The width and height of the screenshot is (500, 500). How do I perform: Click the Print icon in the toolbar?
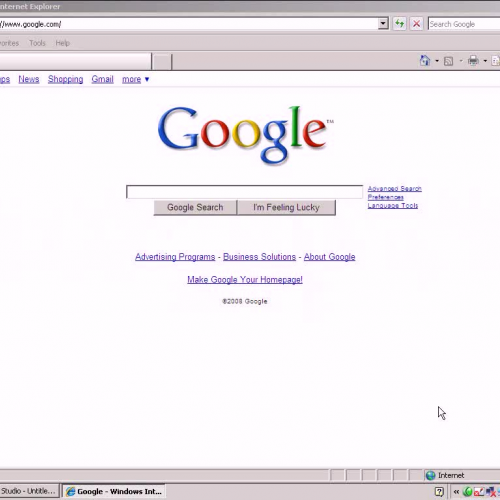click(x=473, y=61)
